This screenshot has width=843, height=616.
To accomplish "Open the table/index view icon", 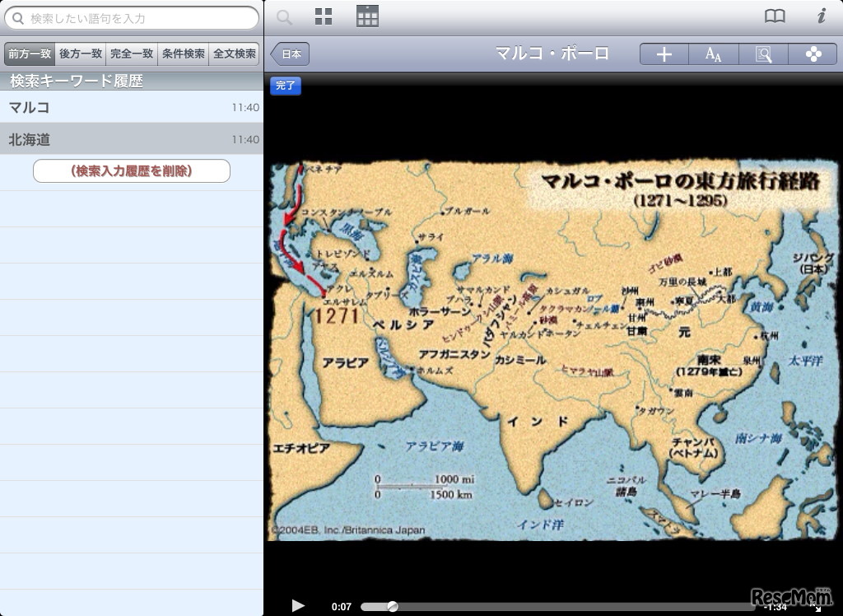I will pos(367,16).
